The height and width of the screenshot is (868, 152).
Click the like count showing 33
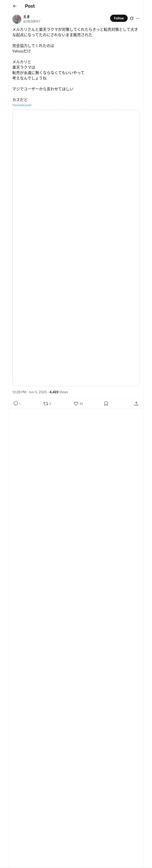[81, 404]
